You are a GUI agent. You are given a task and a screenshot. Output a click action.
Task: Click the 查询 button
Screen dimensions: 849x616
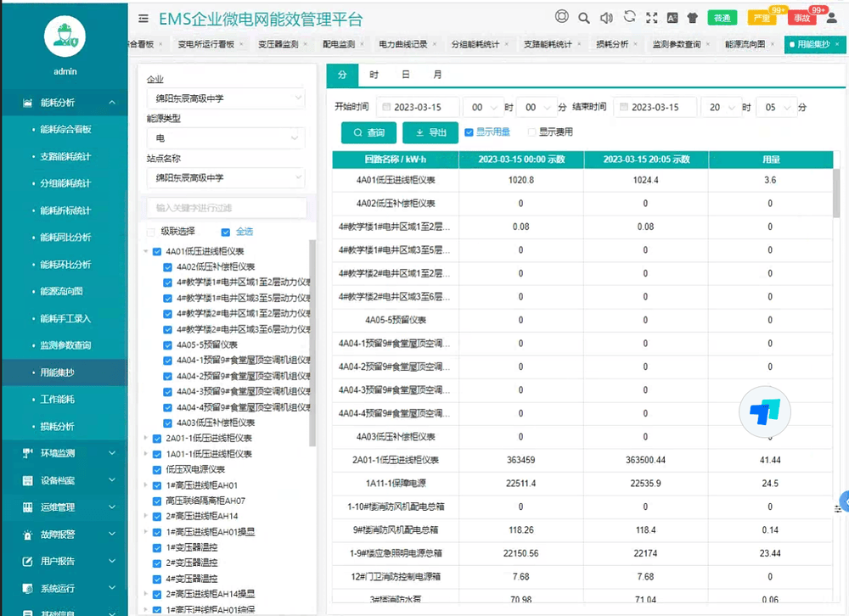[368, 132]
